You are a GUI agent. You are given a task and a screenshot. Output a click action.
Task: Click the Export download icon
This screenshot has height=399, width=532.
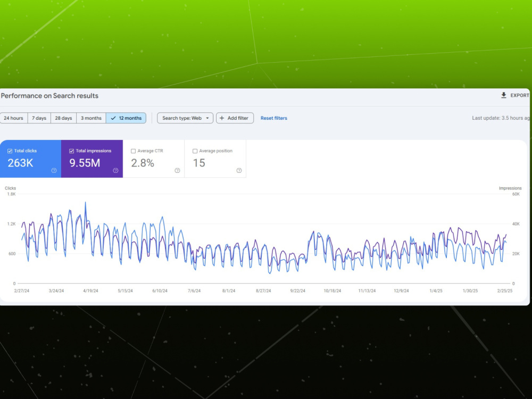click(x=503, y=95)
